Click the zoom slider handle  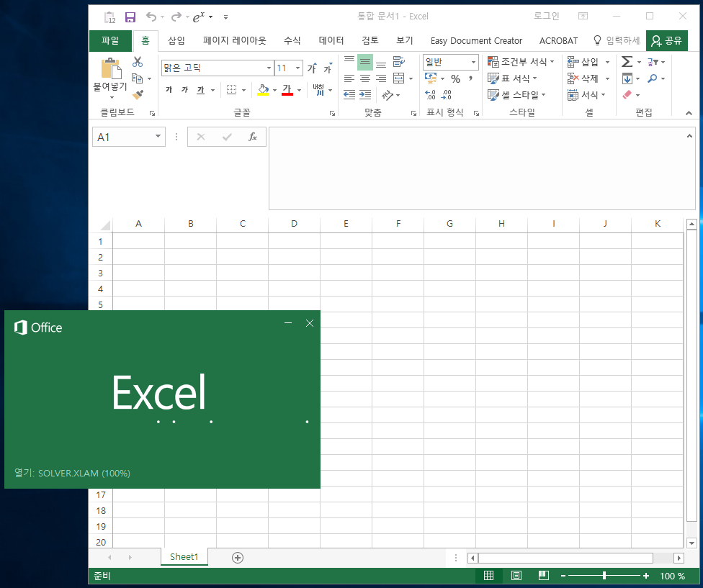(x=604, y=576)
